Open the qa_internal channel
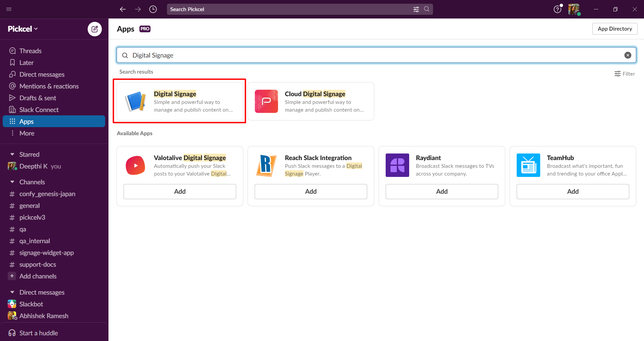 [54, 241]
